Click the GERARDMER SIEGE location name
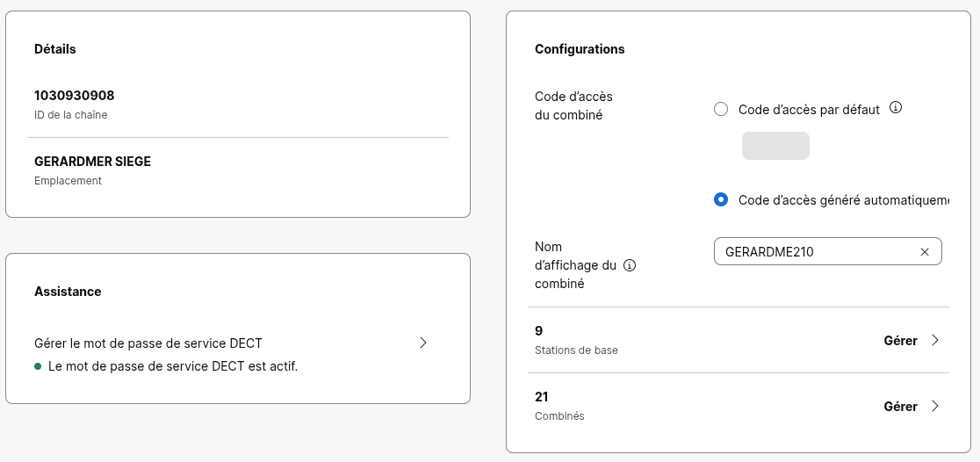980x462 pixels. [x=92, y=162]
